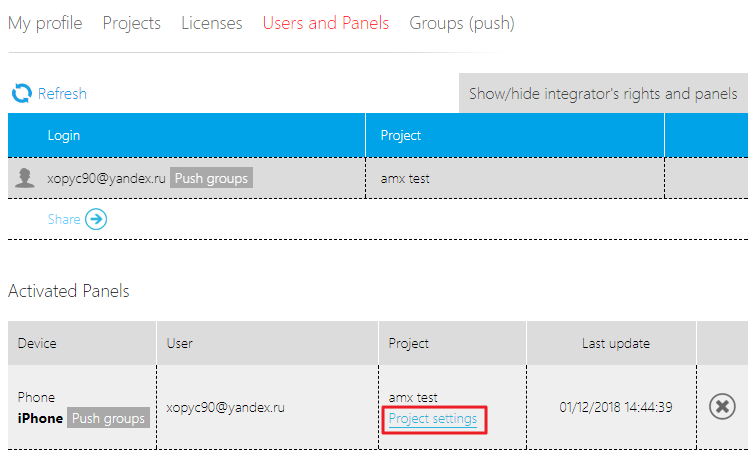Click the email in Activated Panels row
The width and height of the screenshot is (756, 456).
[x=226, y=407]
